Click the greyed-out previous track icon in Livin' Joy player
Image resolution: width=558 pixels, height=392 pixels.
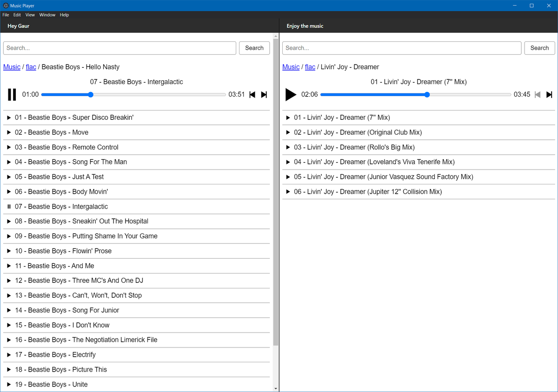tap(538, 95)
